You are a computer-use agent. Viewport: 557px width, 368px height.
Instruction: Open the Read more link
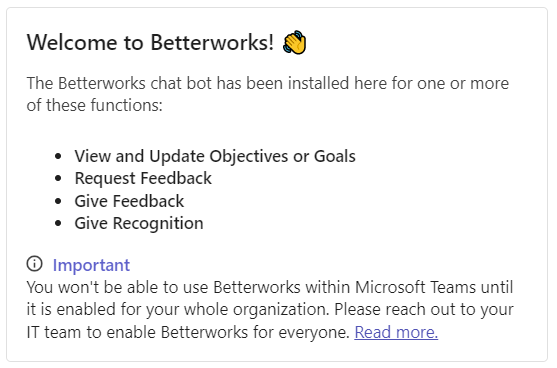coord(396,332)
